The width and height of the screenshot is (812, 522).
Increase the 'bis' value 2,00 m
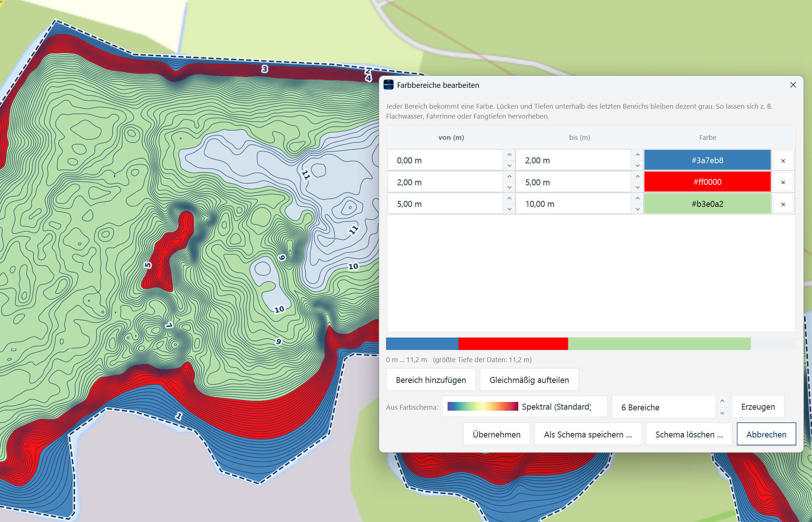[x=637, y=155]
